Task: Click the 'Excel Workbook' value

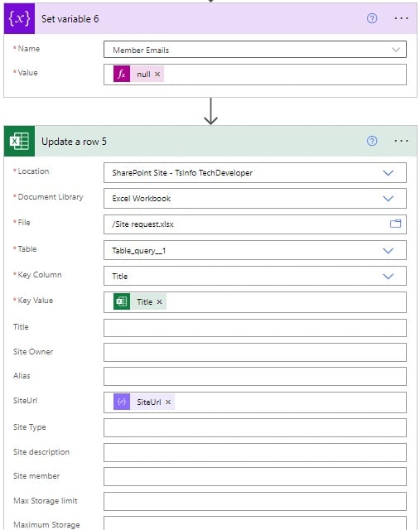Action: (x=142, y=199)
